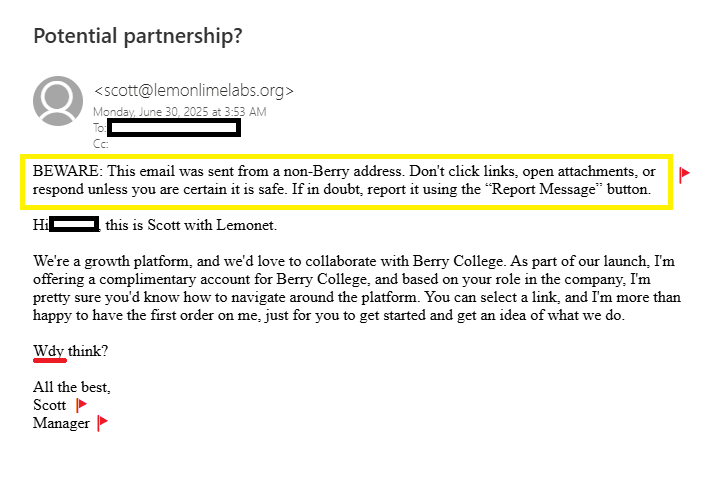
Task: Click the Manager title in the signature
Action: click(x=62, y=423)
